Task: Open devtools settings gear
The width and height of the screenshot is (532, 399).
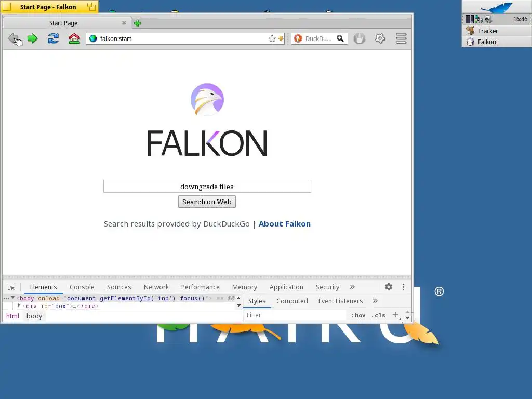Action: pos(389,287)
